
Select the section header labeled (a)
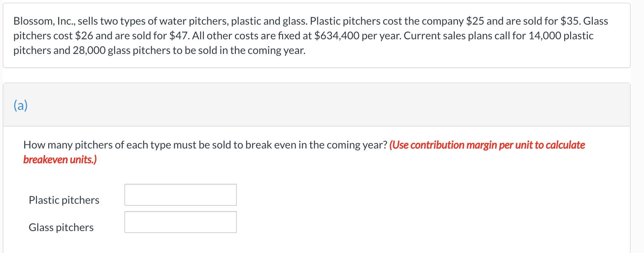click(x=21, y=105)
